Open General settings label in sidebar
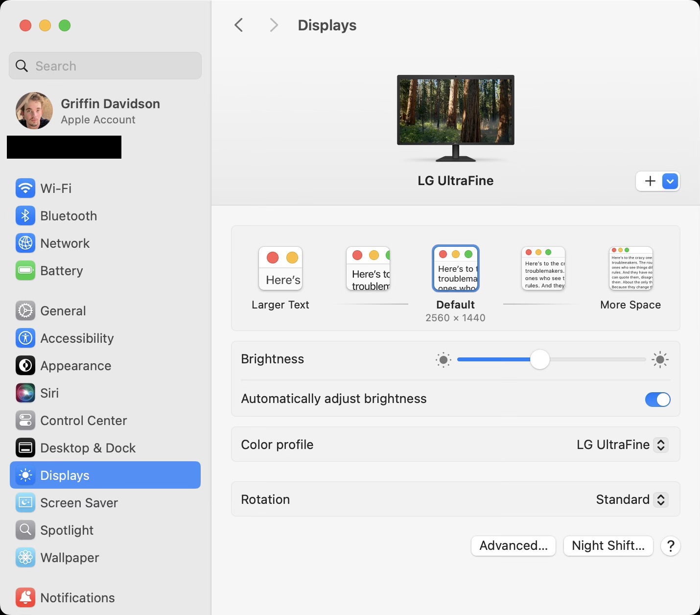Viewport: 700px width, 615px height. 63,311
